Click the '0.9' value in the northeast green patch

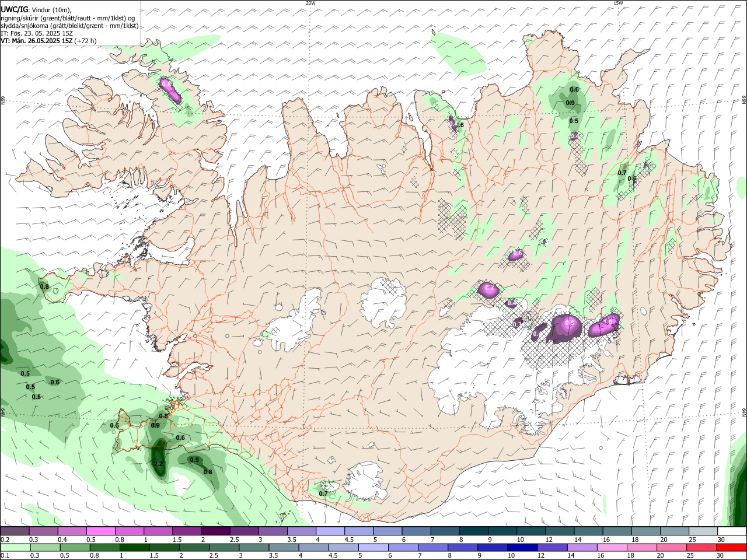570,103
